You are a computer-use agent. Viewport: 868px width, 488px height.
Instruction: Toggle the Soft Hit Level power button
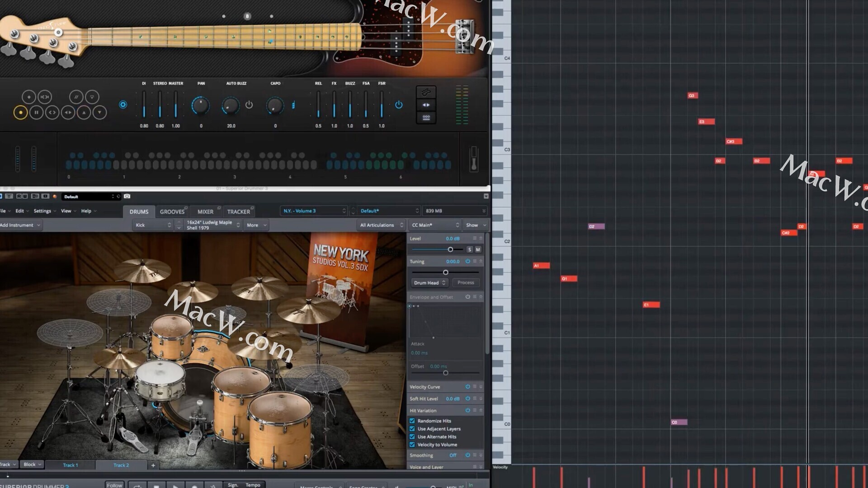point(468,399)
